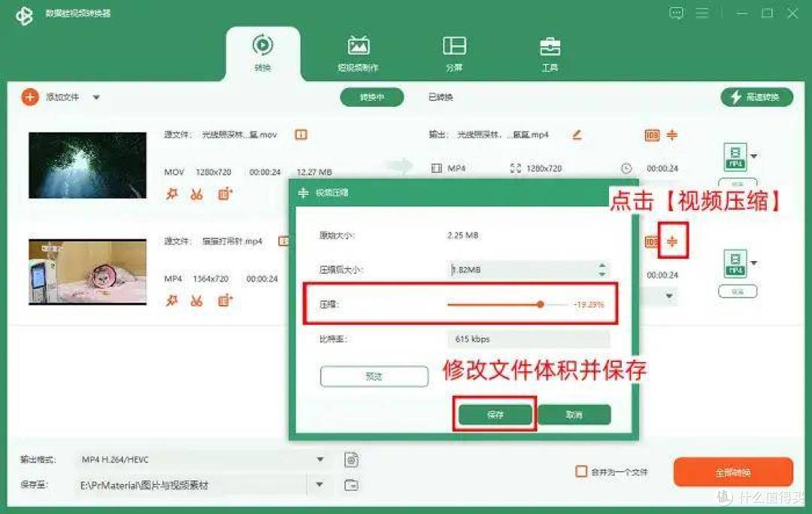Viewport: 812px width, 514px height.
Task: Click the compress icon in the dialog title
Action: click(x=304, y=193)
